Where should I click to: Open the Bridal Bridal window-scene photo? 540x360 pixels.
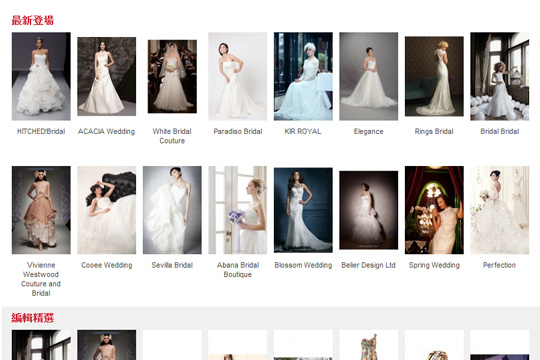500,76
